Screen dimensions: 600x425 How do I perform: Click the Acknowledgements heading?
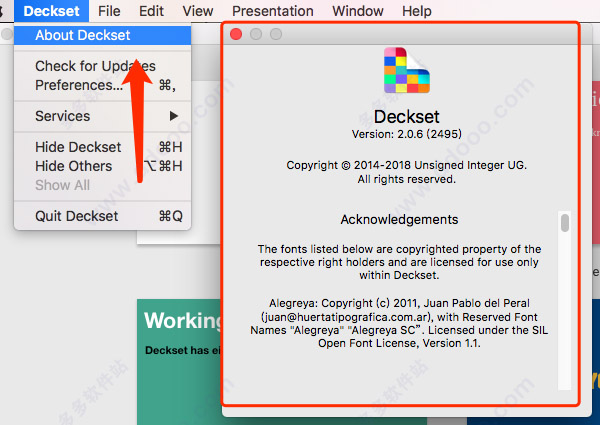coord(399,220)
